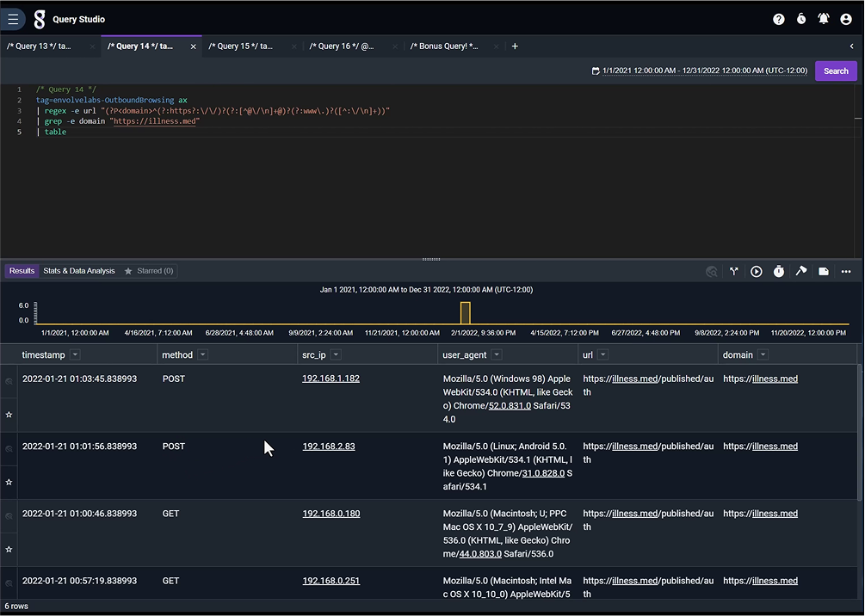Run the query with Search button
Viewport: 865px width, 616px height.
click(836, 71)
